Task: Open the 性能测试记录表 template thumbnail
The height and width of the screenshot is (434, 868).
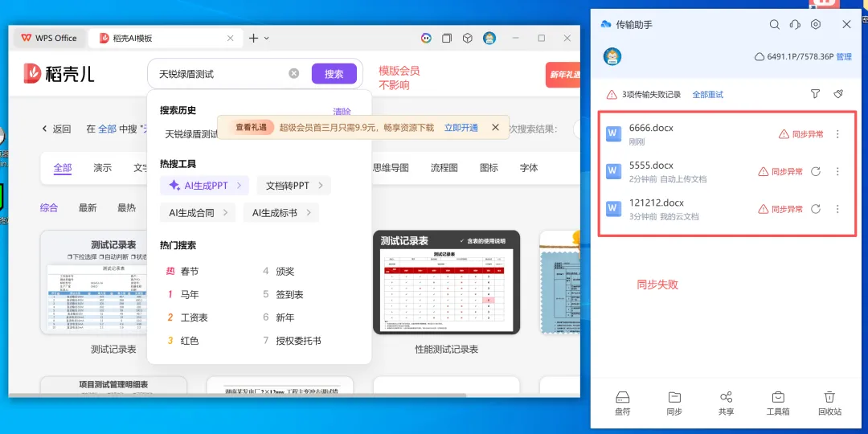Action: tap(446, 282)
